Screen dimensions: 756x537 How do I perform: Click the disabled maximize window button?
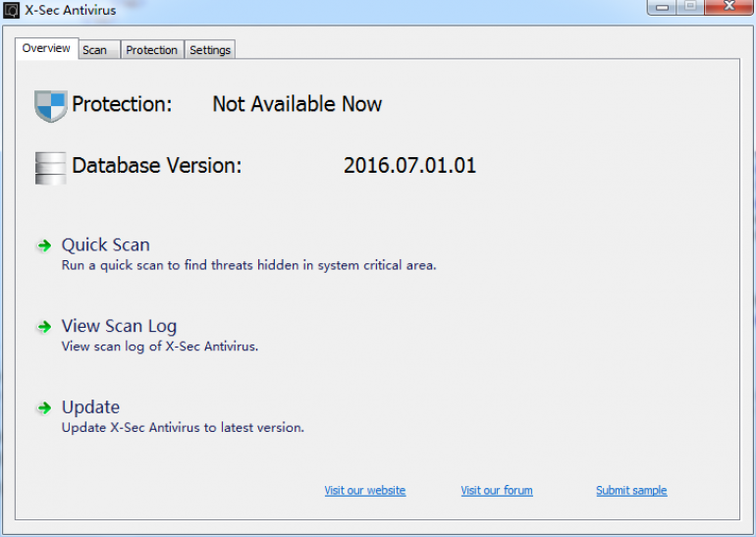[690, 7]
